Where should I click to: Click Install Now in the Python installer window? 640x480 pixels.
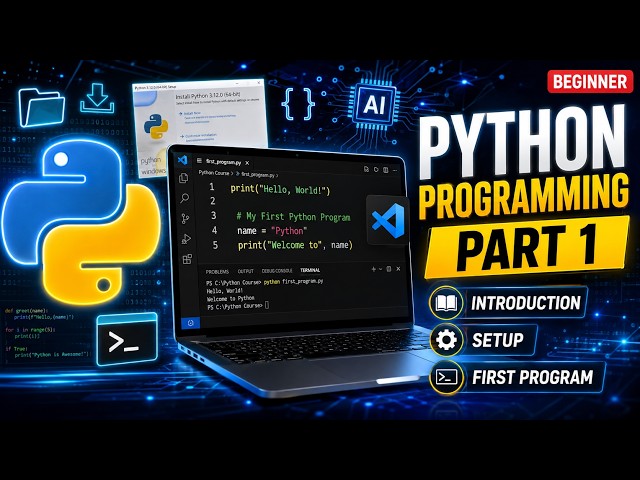click(191, 113)
